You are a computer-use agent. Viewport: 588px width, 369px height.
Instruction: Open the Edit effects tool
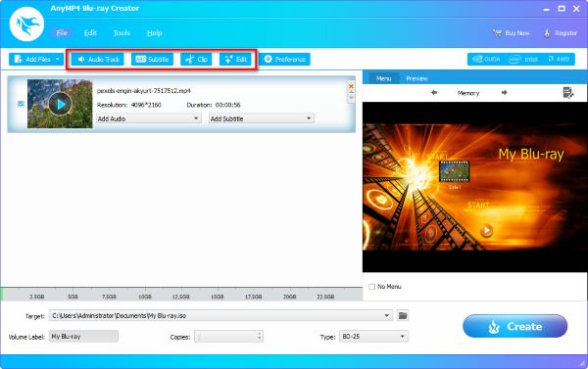pyautogui.click(x=235, y=59)
